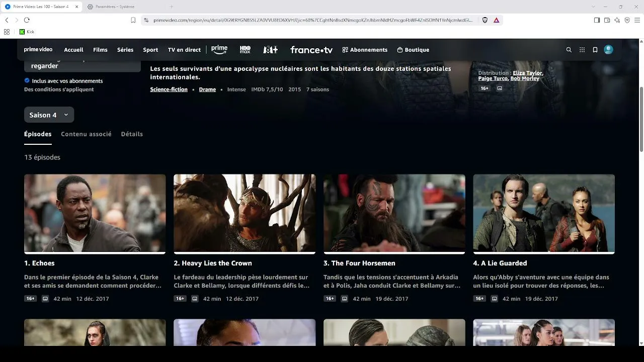View site information icon in address bar
The width and height of the screenshot is (644, 362).
coord(146,20)
